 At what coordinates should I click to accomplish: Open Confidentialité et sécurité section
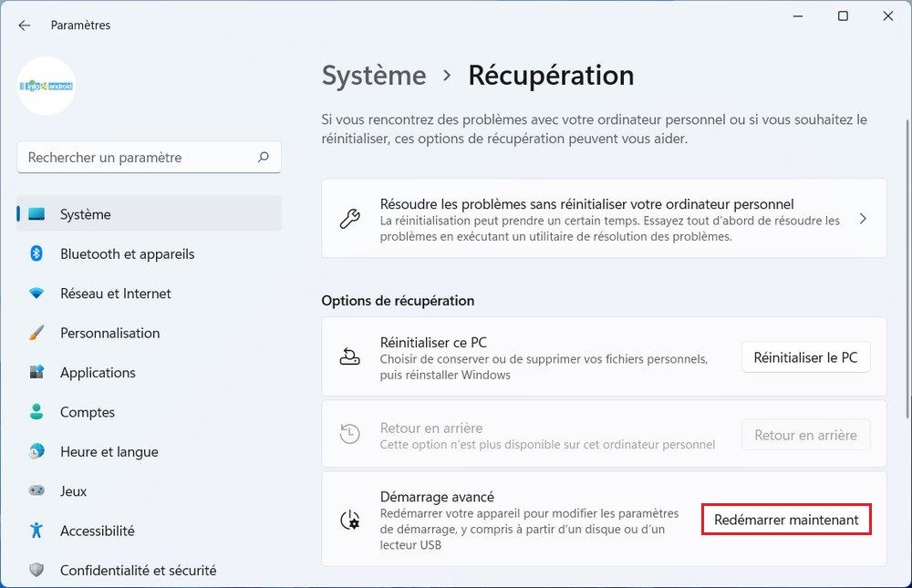pos(138,570)
